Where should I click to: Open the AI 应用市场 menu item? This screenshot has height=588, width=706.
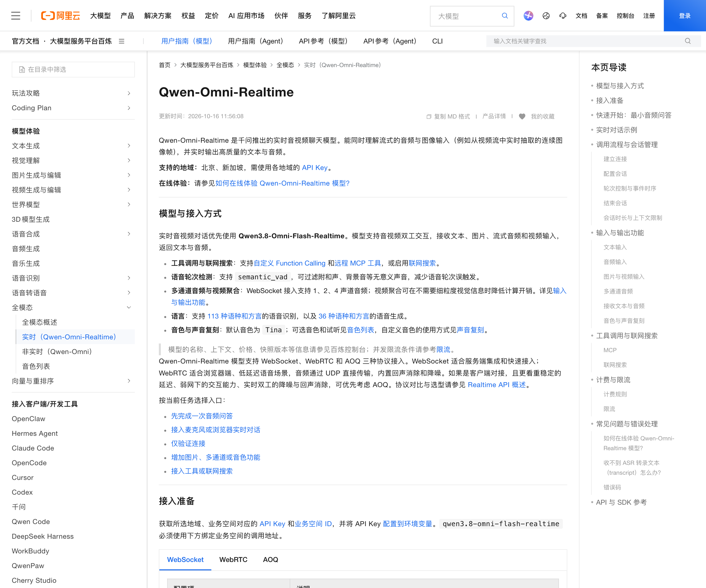(246, 16)
